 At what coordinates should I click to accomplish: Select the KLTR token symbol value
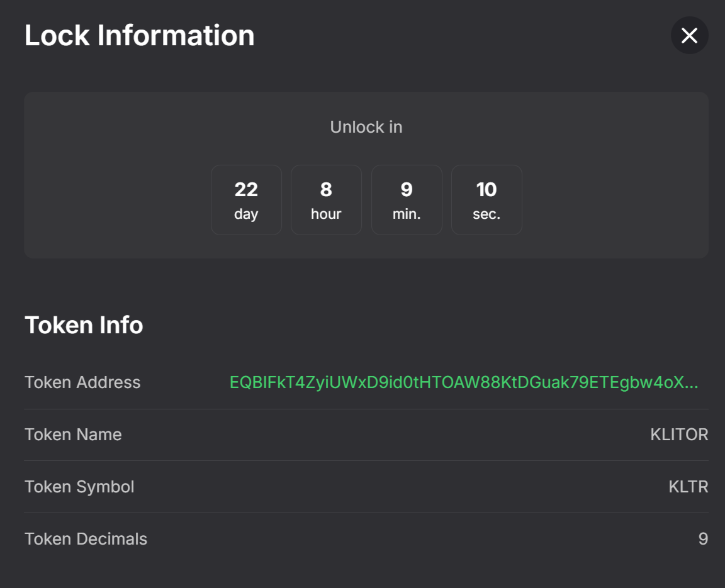[x=688, y=487]
